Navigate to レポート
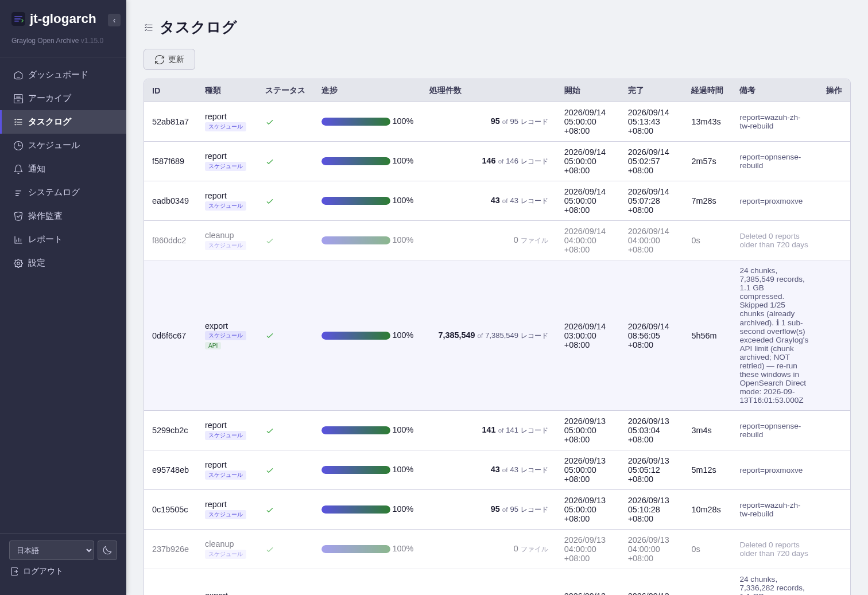 (x=63, y=240)
